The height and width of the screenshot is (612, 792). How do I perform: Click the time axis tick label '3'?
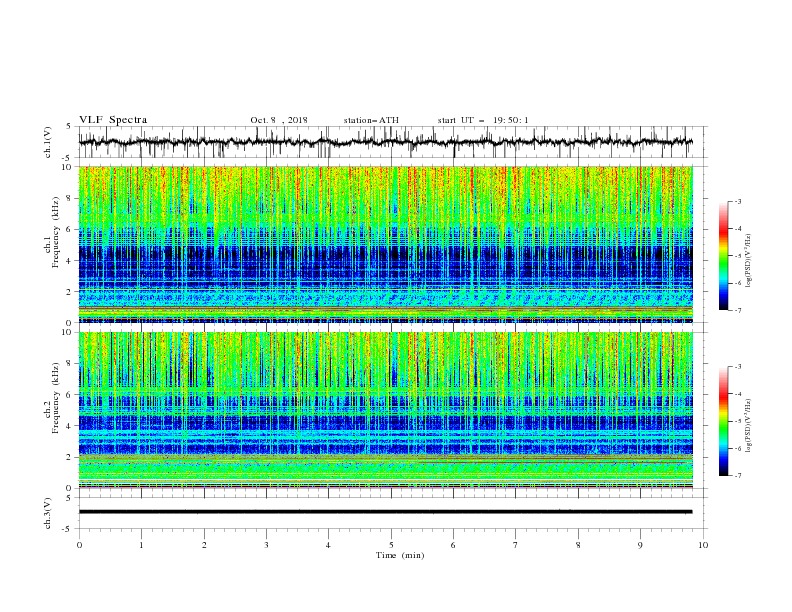tap(266, 545)
